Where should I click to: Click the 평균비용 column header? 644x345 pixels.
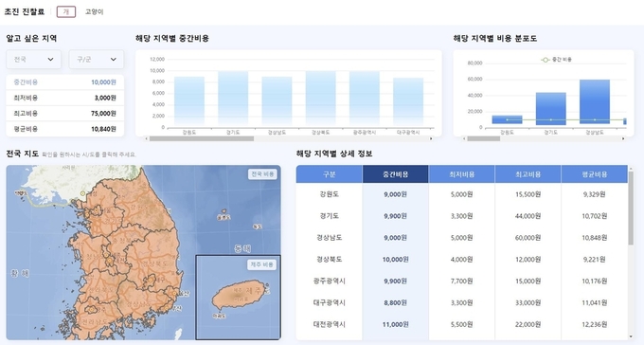tap(595, 174)
